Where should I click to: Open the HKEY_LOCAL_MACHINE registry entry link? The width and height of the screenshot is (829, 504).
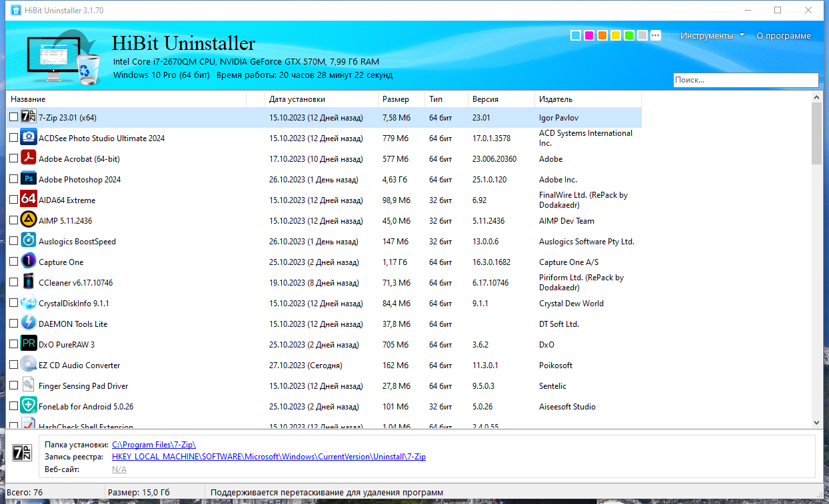point(269,457)
